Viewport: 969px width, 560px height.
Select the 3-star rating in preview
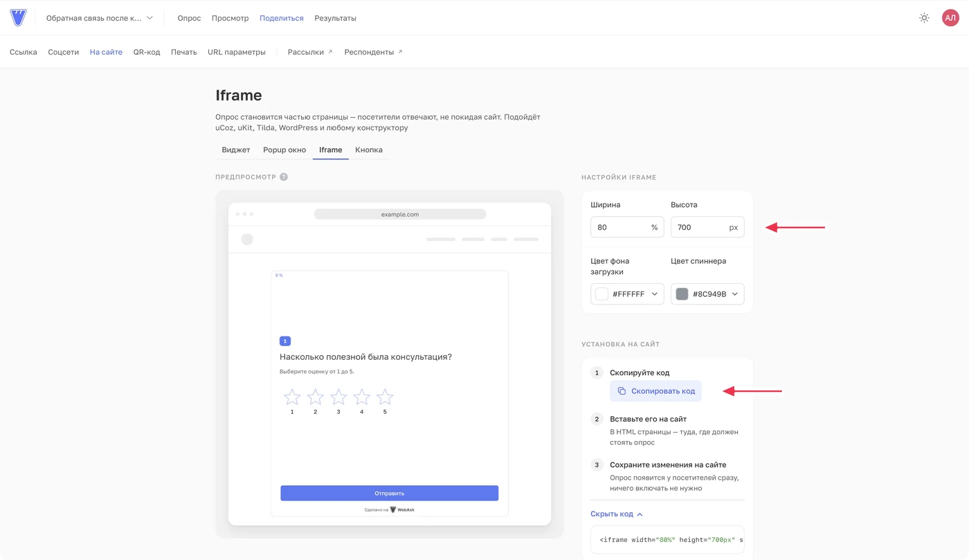(x=338, y=397)
